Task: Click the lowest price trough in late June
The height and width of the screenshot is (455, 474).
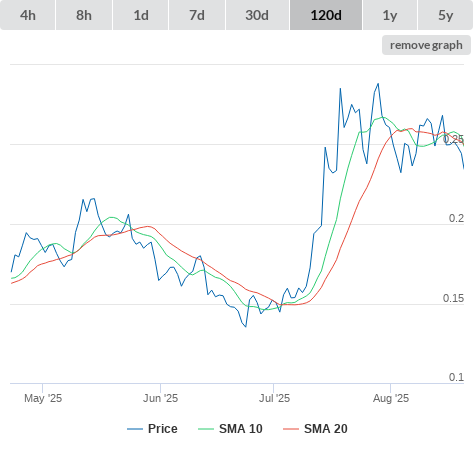Action: 246,327
